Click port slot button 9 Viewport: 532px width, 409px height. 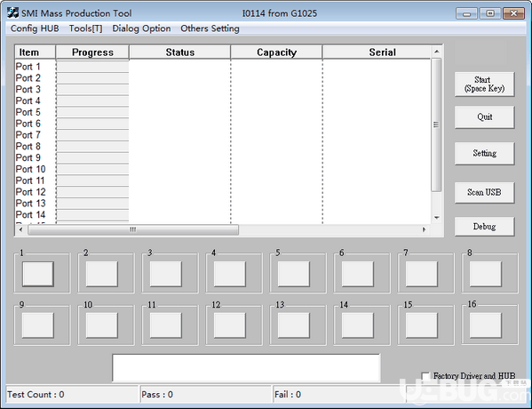click(38, 325)
